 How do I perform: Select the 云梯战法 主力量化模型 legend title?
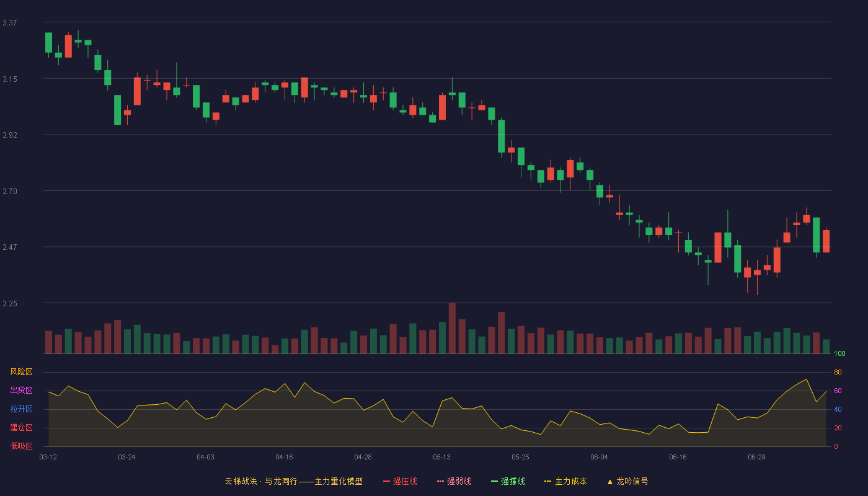pos(293,481)
